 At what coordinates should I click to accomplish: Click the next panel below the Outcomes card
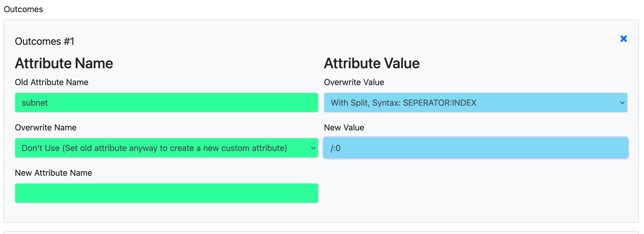pyautogui.click(x=321, y=232)
